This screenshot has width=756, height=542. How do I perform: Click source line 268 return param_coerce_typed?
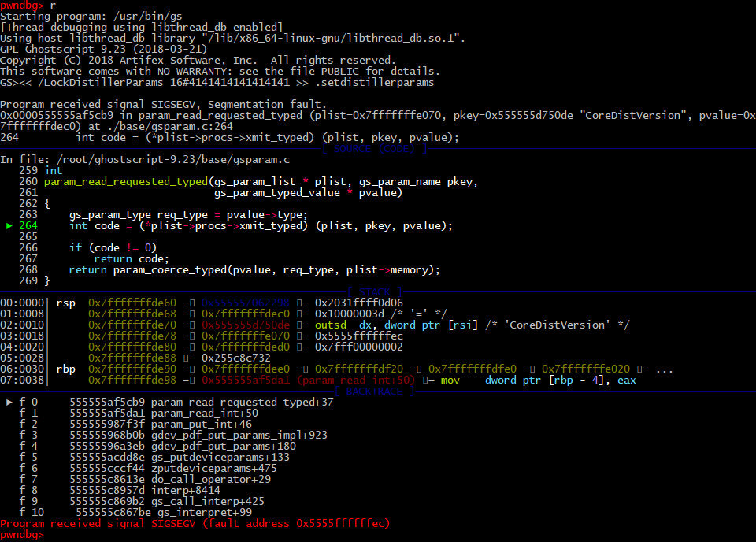(254, 270)
